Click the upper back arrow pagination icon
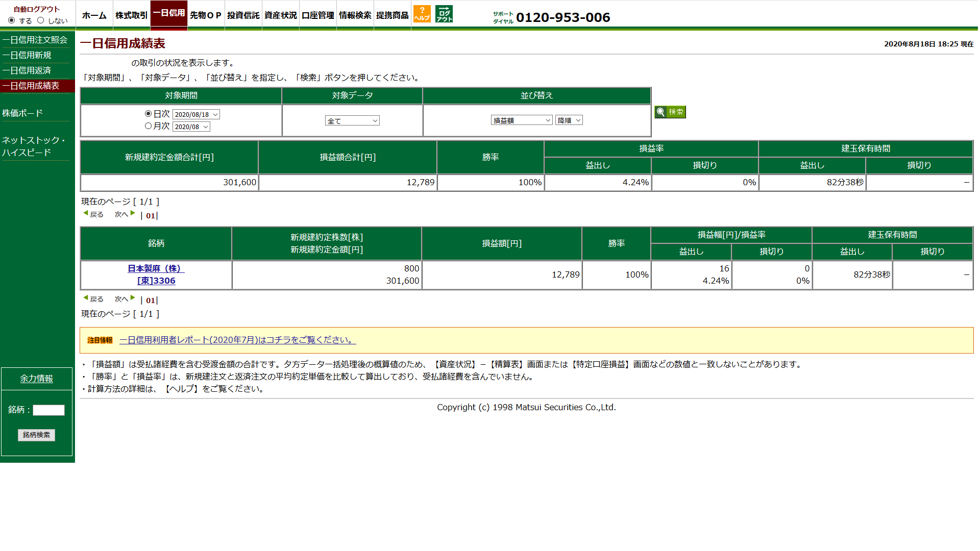This screenshot has width=980, height=551. click(x=86, y=213)
